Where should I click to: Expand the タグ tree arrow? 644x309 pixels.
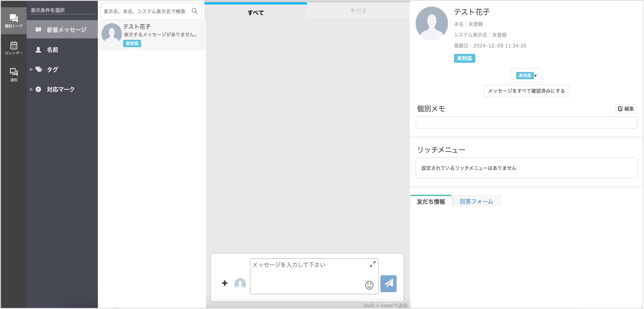pyautogui.click(x=31, y=69)
